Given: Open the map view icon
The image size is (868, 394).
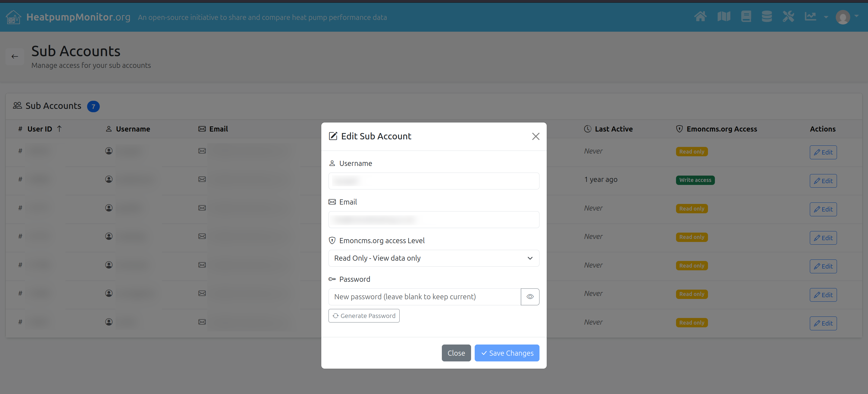Looking at the screenshot, I should tap(723, 17).
